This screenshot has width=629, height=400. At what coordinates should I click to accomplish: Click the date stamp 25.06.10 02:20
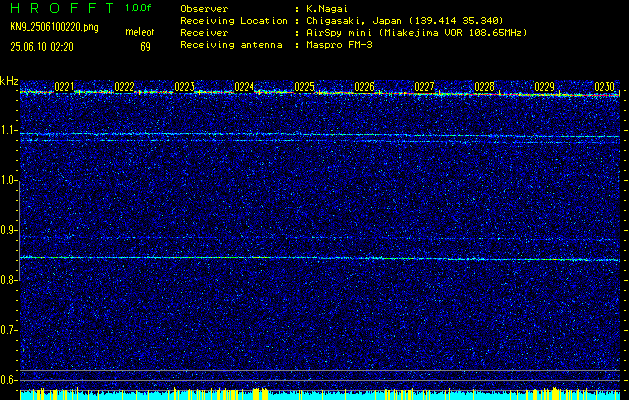[x=42, y=47]
